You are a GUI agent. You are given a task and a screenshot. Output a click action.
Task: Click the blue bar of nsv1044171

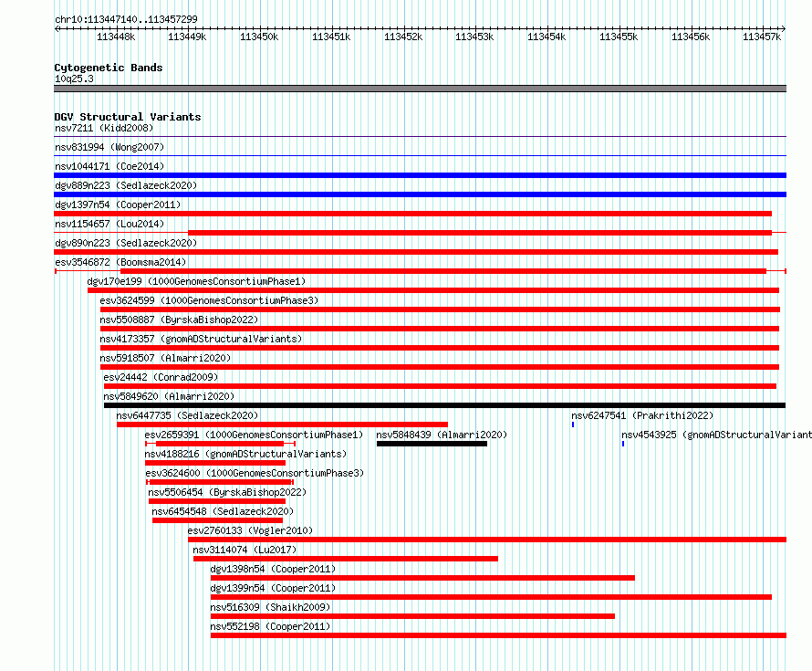(420, 175)
